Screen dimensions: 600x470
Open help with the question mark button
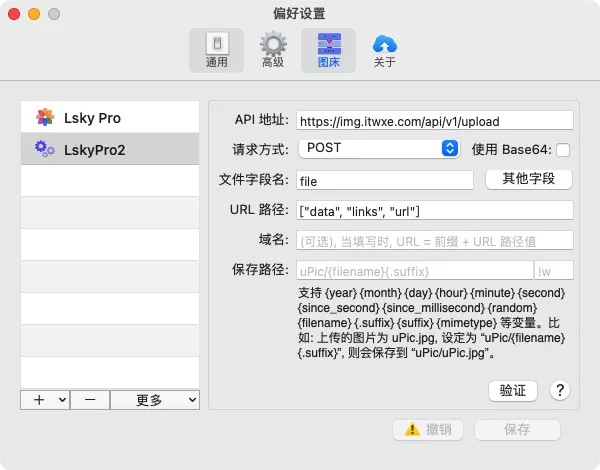point(560,390)
